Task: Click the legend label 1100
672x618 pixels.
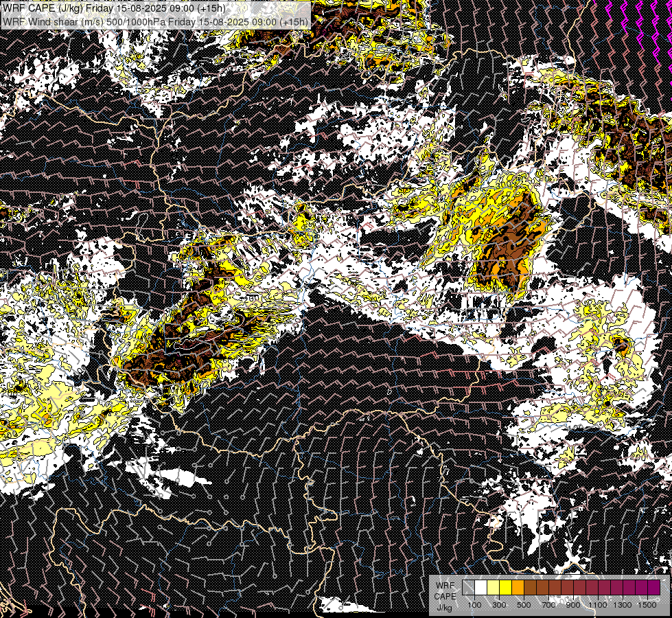Action: [x=597, y=605]
